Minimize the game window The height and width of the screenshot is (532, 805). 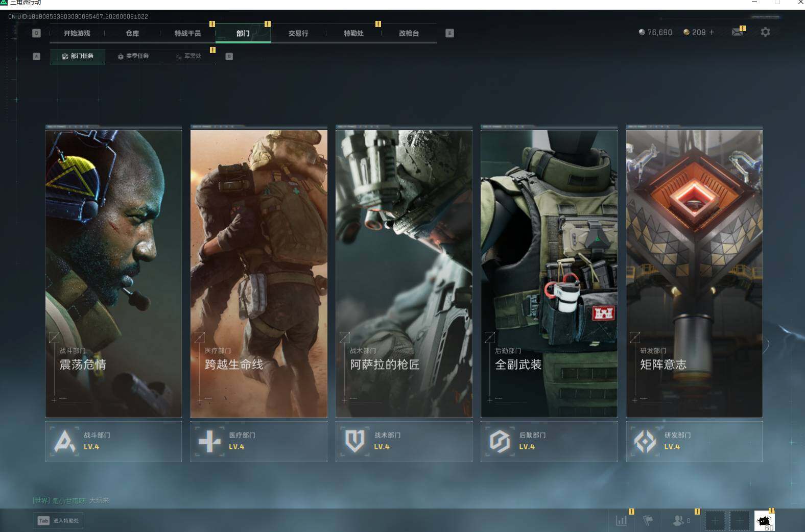754,3
